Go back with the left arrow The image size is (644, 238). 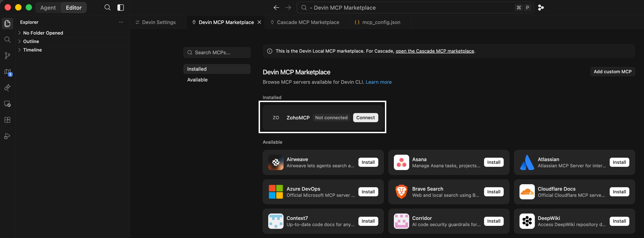point(276,8)
